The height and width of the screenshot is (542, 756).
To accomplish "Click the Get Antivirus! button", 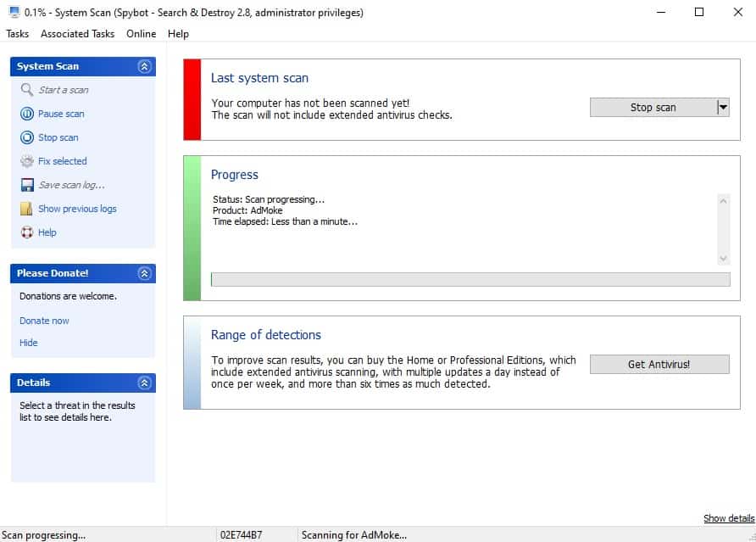I will tap(659, 365).
